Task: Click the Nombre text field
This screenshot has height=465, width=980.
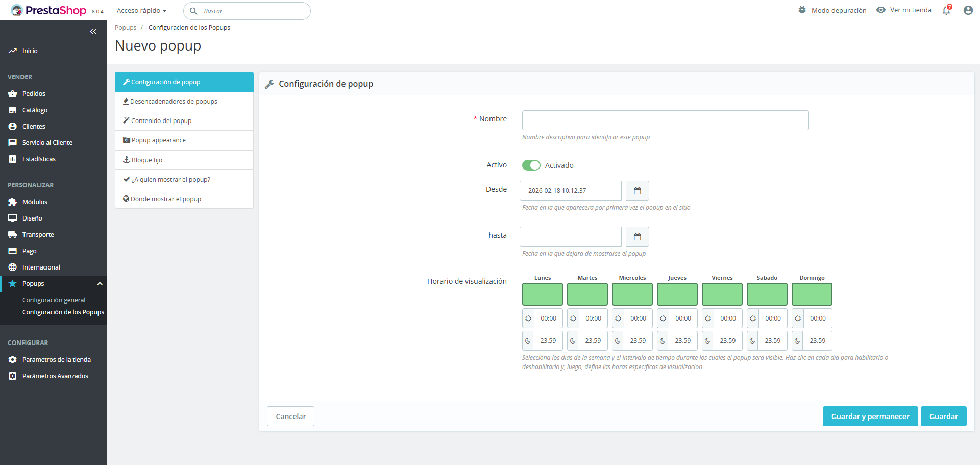Action: (x=666, y=120)
